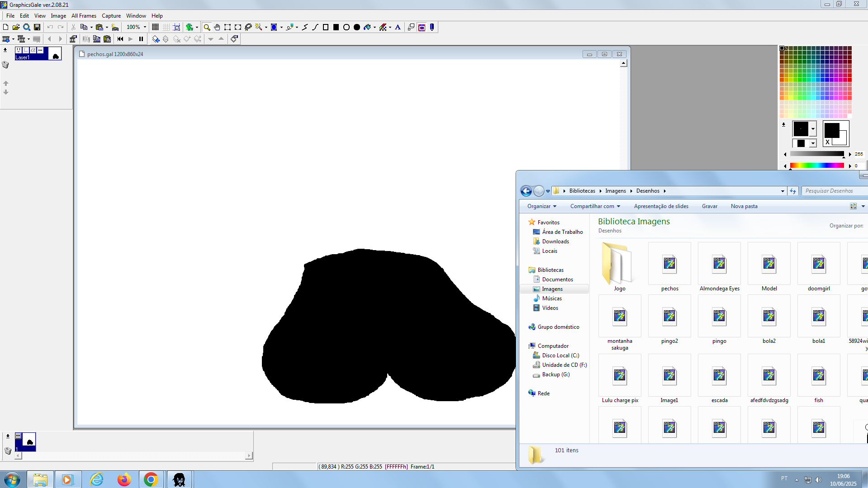Select the Text tool letter A
The image size is (868, 488).
tap(398, 27)
